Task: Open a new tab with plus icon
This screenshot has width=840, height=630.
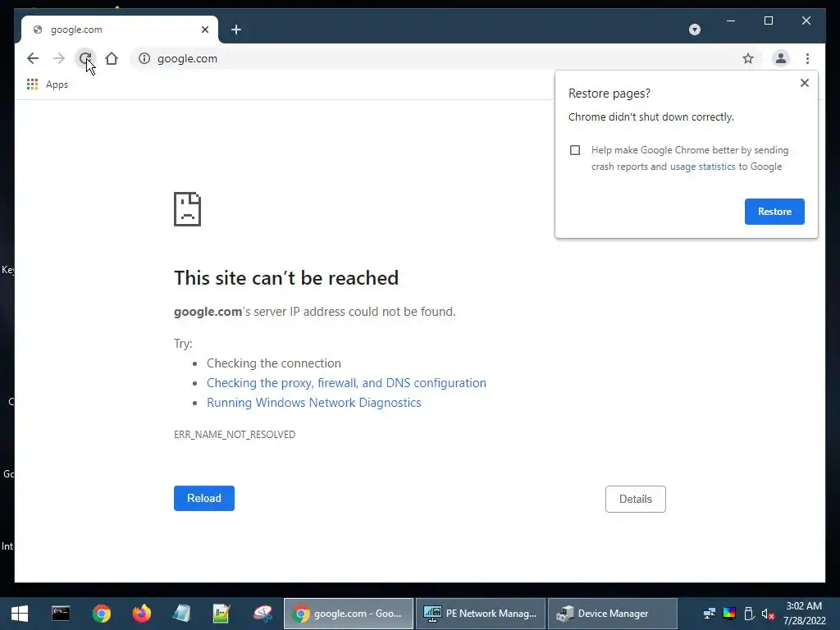Action: (236, 30)
